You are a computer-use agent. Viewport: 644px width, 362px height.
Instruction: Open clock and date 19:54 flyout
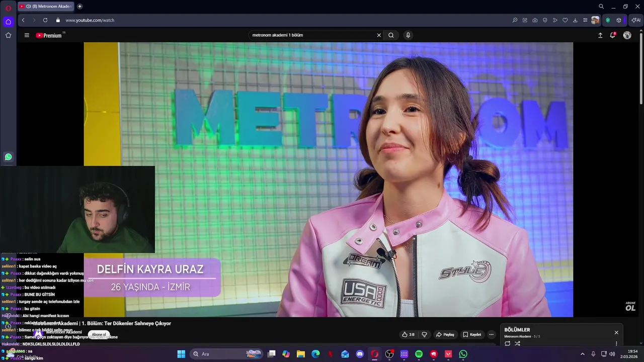tap(629, 354)
